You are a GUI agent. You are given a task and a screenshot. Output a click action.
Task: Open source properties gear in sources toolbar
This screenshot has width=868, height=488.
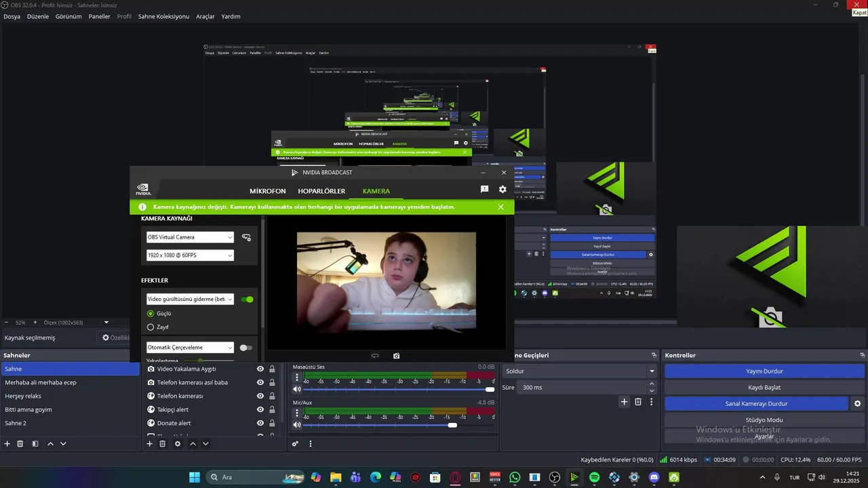pos(178,444)
